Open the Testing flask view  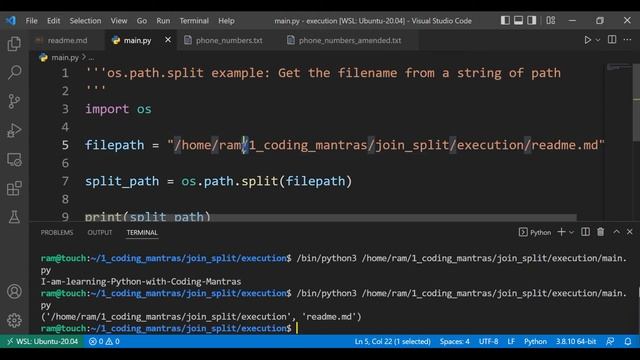[14, 217]
